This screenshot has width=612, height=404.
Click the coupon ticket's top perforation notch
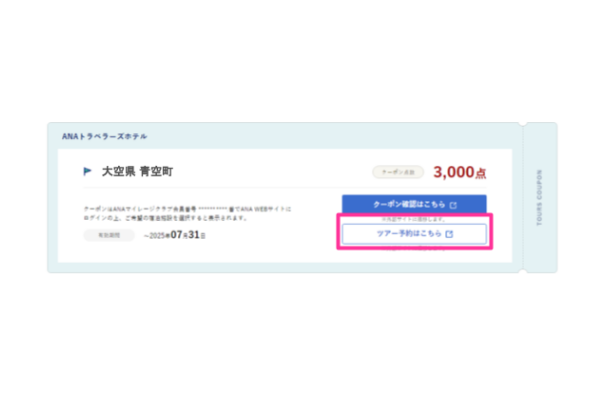point(523,124)
